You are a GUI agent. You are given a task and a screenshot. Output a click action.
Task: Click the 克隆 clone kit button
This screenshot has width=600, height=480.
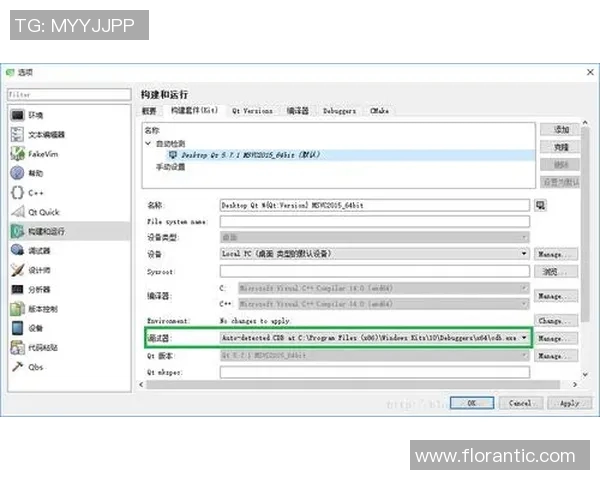point(560,147)
